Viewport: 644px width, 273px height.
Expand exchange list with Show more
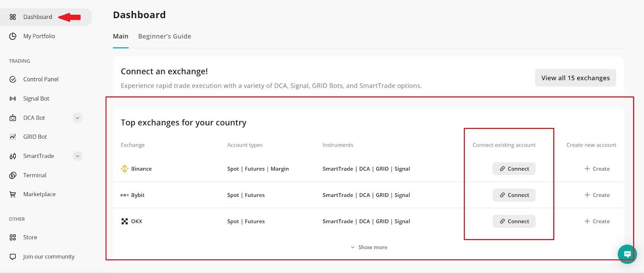point(369,247)
